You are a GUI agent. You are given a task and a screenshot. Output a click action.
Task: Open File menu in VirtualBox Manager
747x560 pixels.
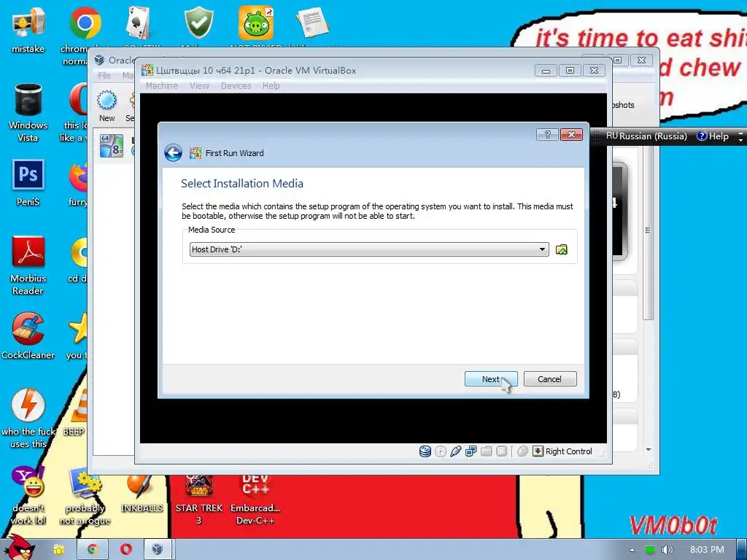[104, 75]
